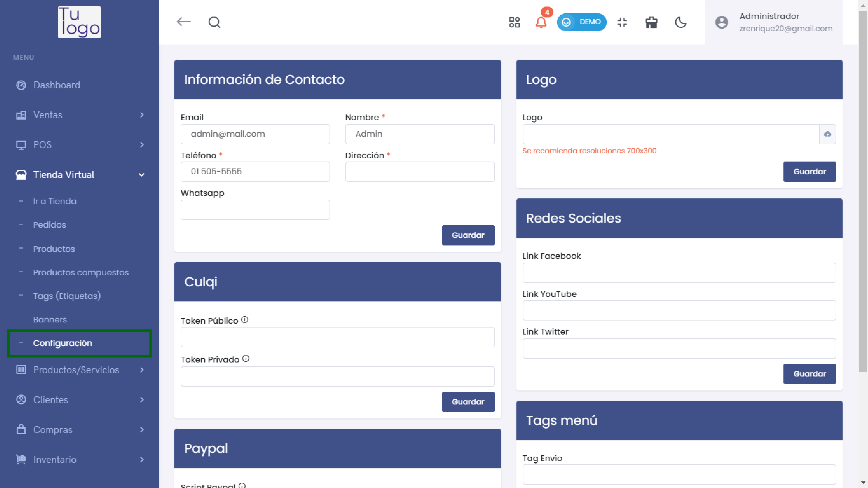Enable dark mode with the moon toggle

(x=681, y=22)
